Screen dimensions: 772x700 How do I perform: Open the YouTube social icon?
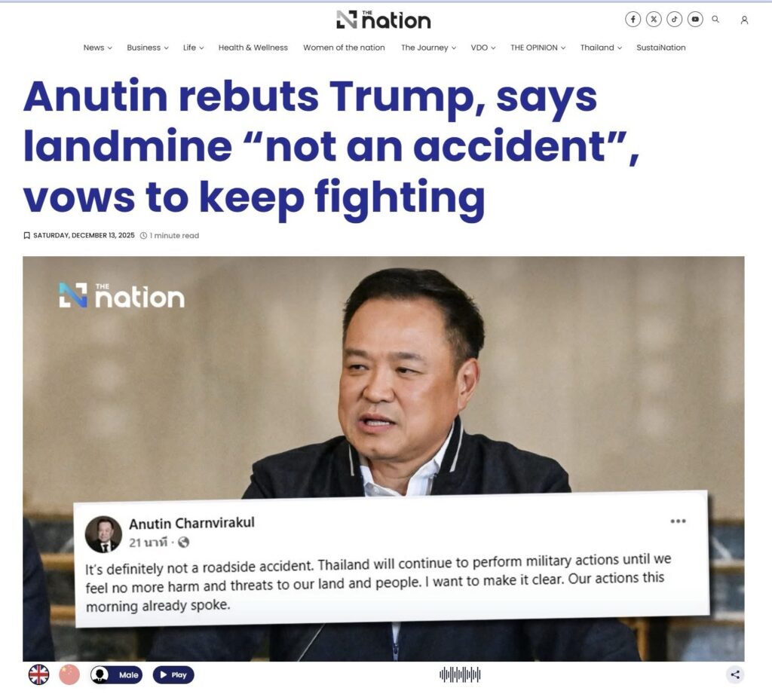694,19
